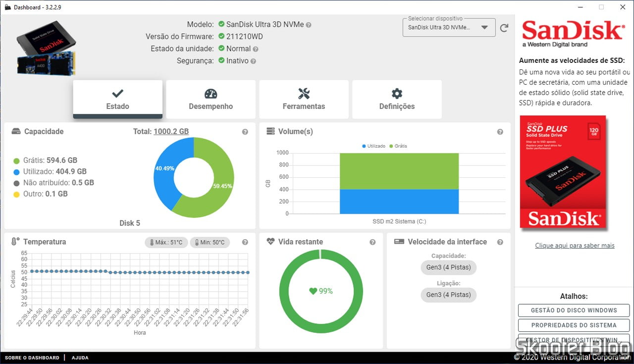Click the Máx: 51°C temperature badge
This screenshot has width=634, height=364.
point(166,243)
